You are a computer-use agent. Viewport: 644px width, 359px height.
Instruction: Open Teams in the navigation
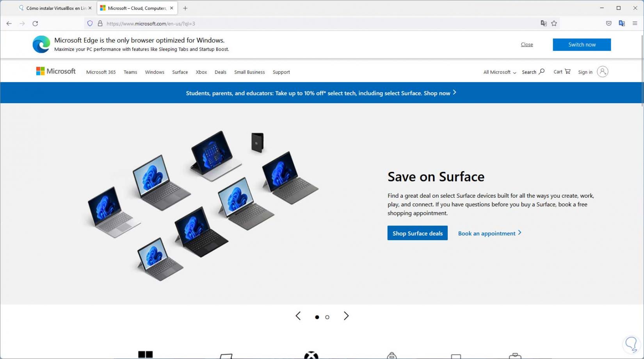click(x=130, y=72)
